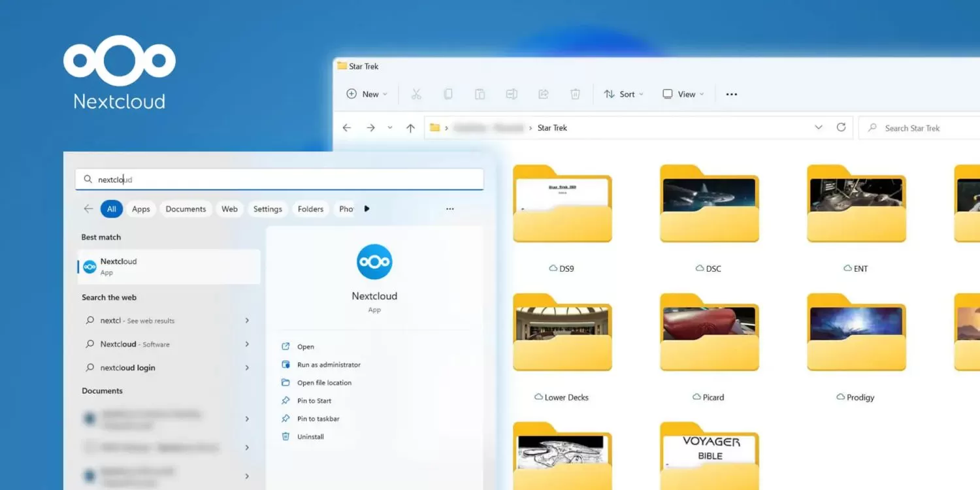Click Uninstall for Nextcloud
The width and height of the screenshot is (980, 490).
302,436
